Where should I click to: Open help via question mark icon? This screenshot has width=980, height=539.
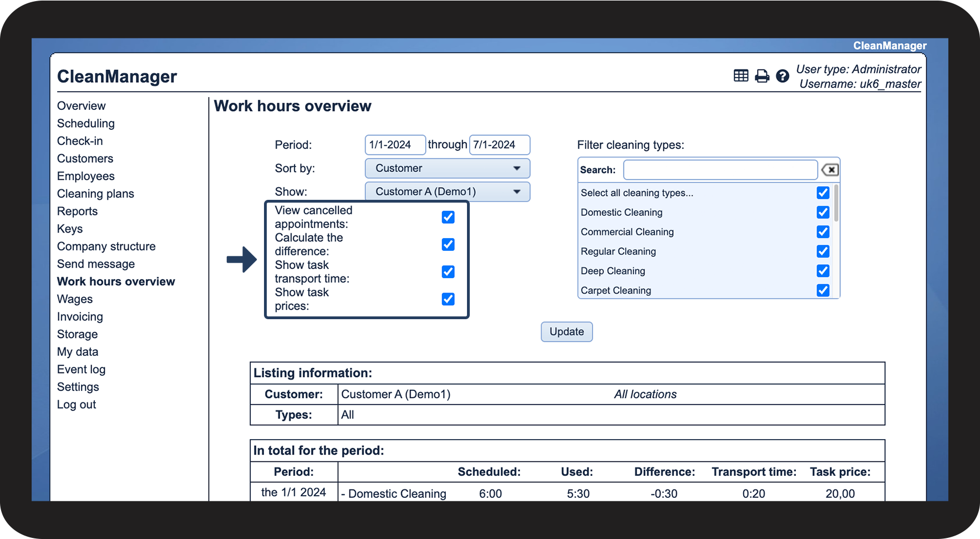782,76
